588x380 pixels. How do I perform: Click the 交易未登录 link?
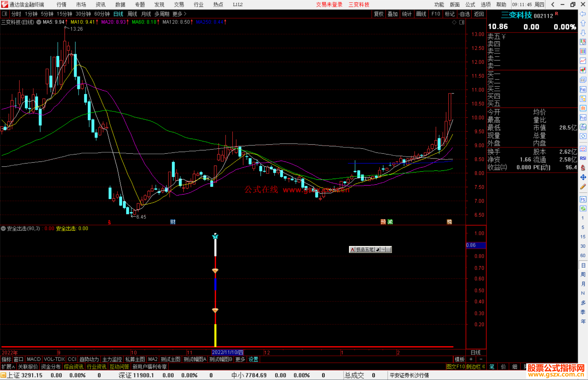coord(329,4)
